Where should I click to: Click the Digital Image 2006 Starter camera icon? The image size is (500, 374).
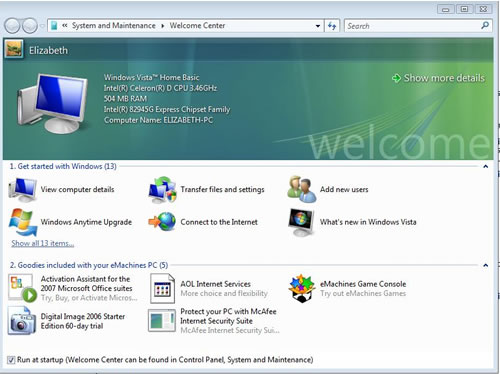click(22, 321)
